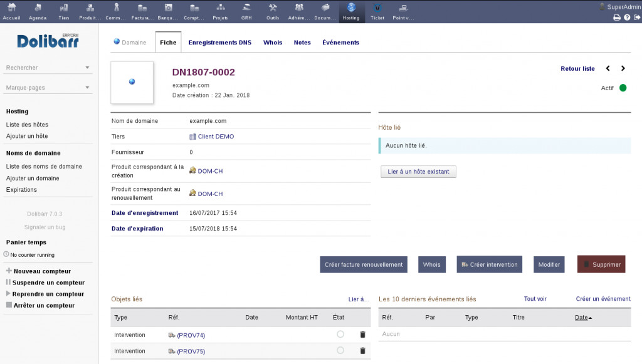Click the print icon under SuperAdmin
Image resolution: width=642 pixels, height=364 pixels.
[x=617, y=18]
